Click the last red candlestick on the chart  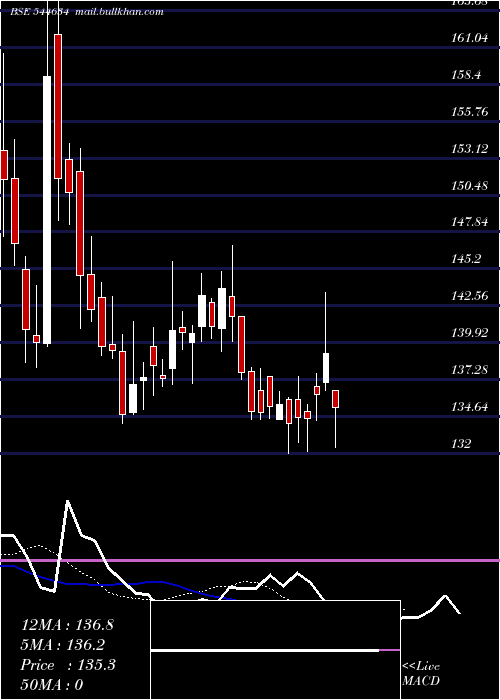tap(336, 399)
